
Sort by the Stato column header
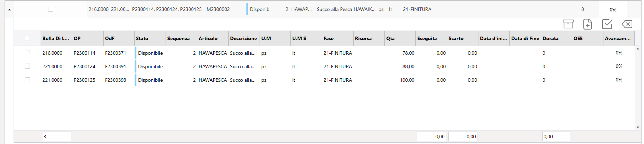click(150, 38)
